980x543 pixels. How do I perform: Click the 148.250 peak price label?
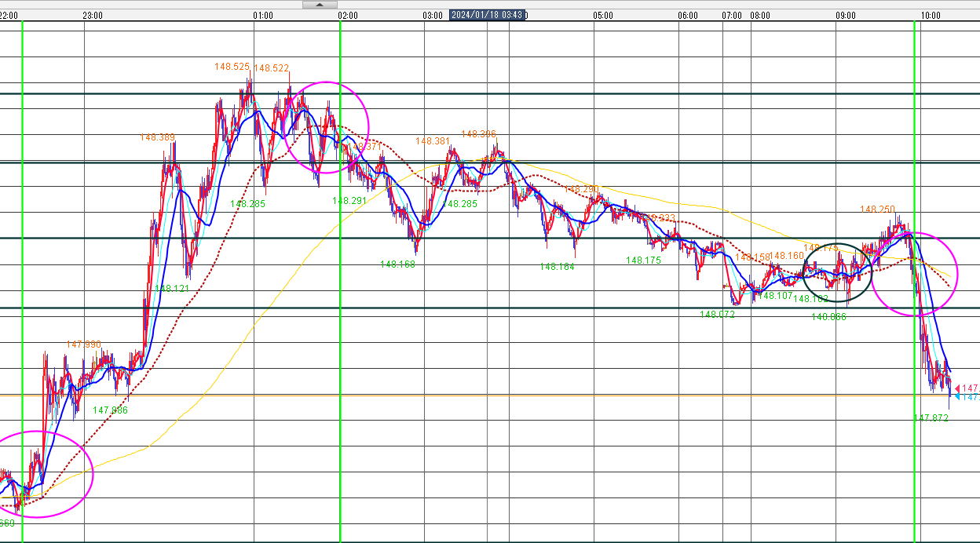click(x=877, y=210)
